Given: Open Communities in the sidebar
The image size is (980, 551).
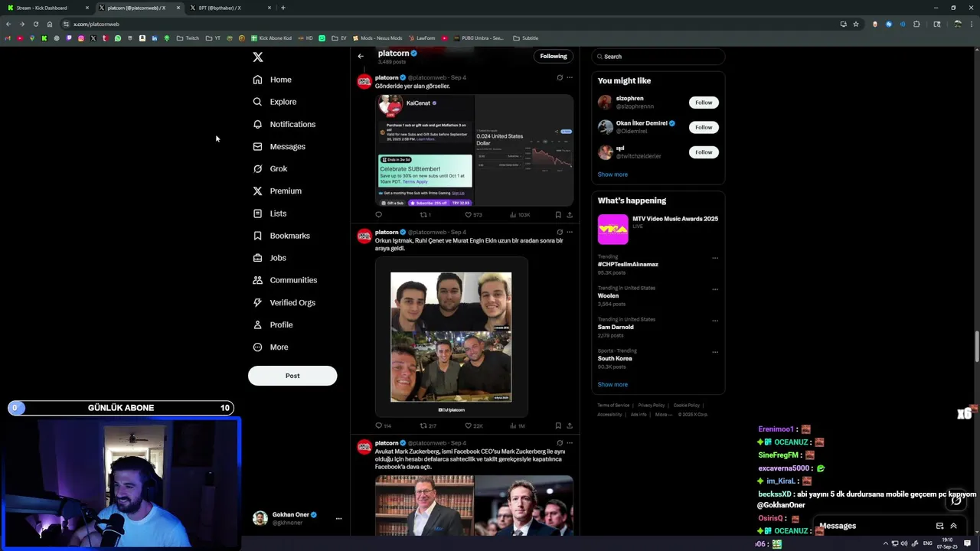Looking at the screenshot, I should (285, 280).
